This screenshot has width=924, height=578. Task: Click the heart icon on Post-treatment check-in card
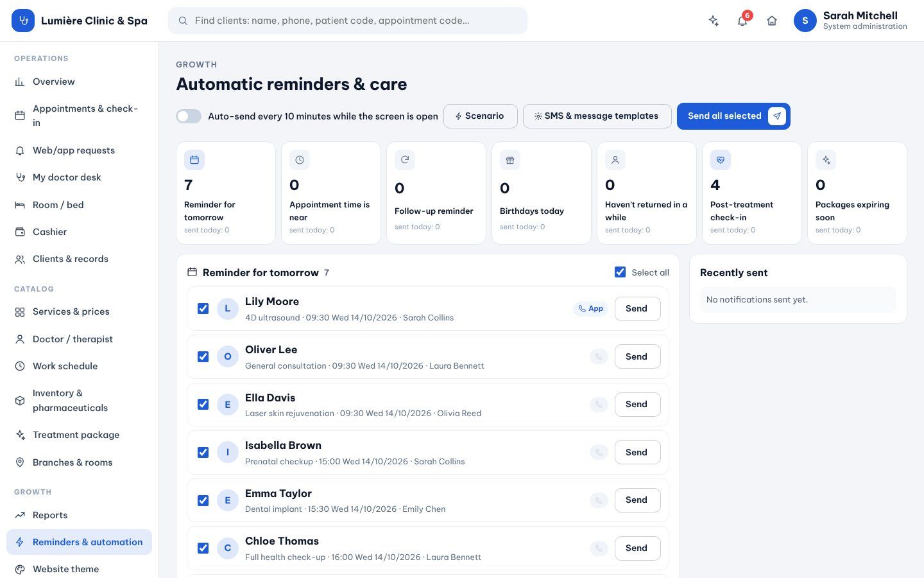coord(721,160)
